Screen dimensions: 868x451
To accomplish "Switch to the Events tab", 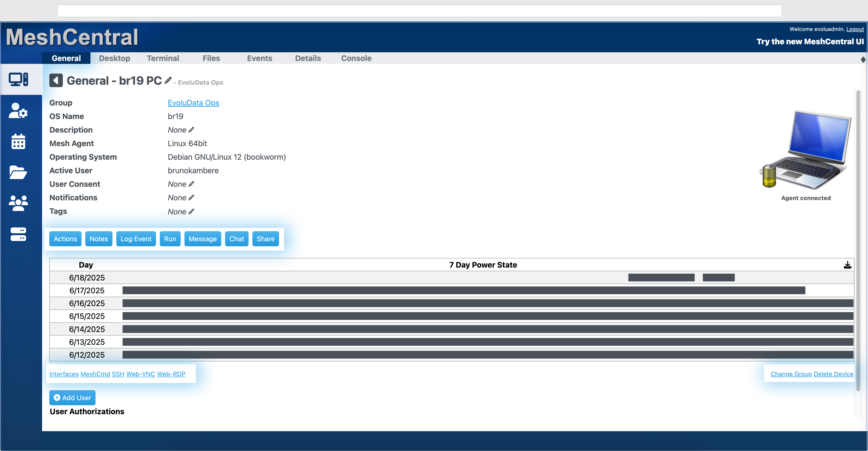I will click(x=259, y=58).
